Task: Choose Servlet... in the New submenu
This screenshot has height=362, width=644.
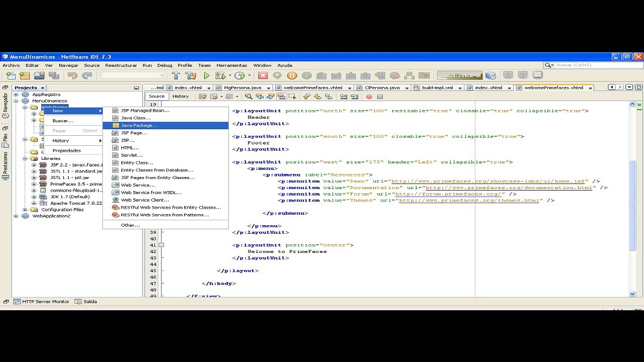Action: (166, 155)
